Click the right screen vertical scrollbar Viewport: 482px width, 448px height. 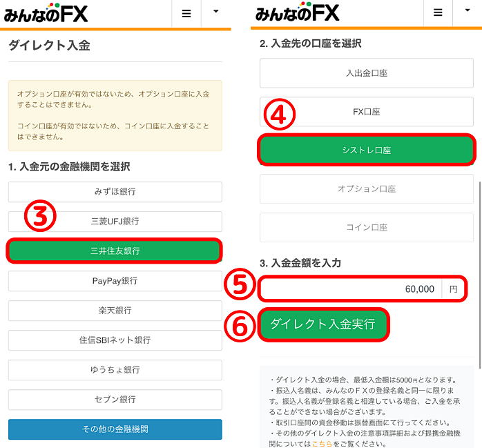[480, 275]
